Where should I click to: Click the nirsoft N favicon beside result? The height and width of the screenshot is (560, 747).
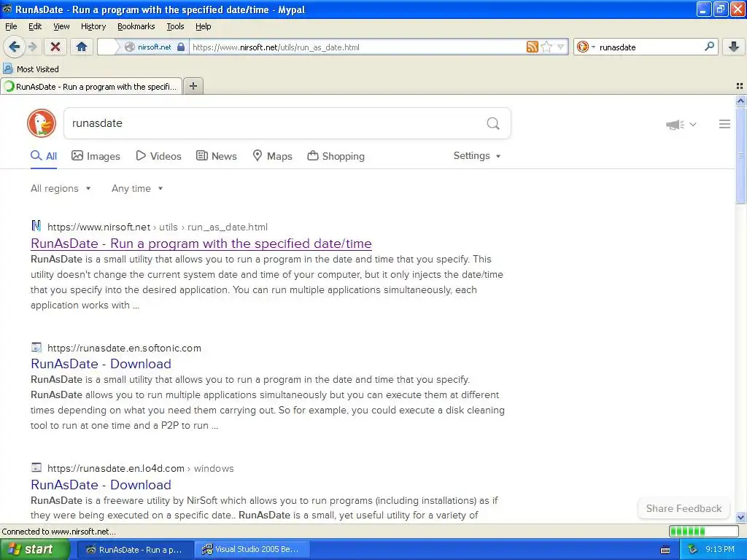[x=36, y=226]
